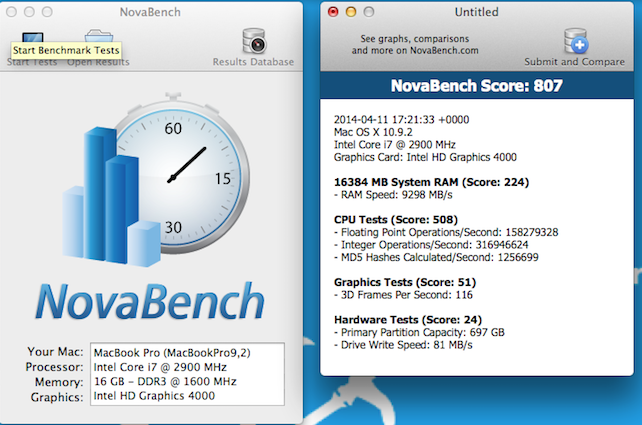Open the Results Database
The height and width of the screenshot is (425, 642).
tap(253, 43)
